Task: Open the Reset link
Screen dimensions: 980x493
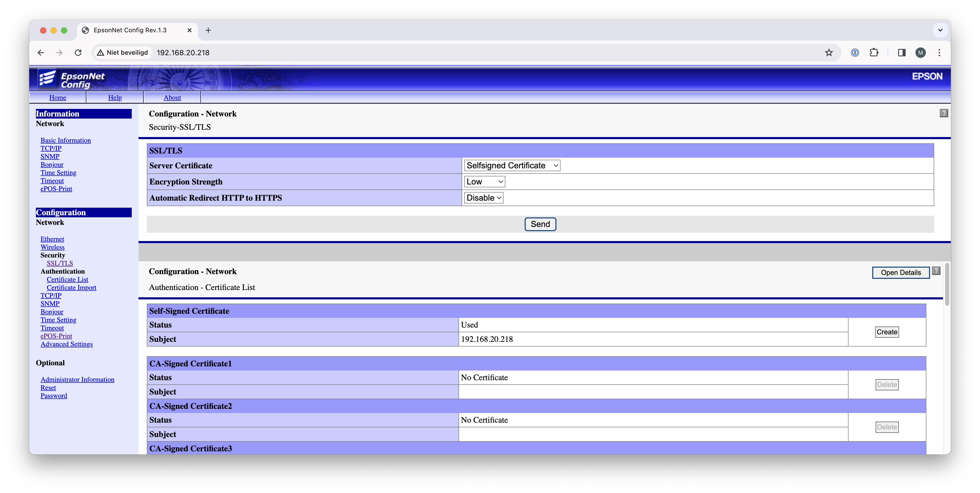Action: pos(48,387)
